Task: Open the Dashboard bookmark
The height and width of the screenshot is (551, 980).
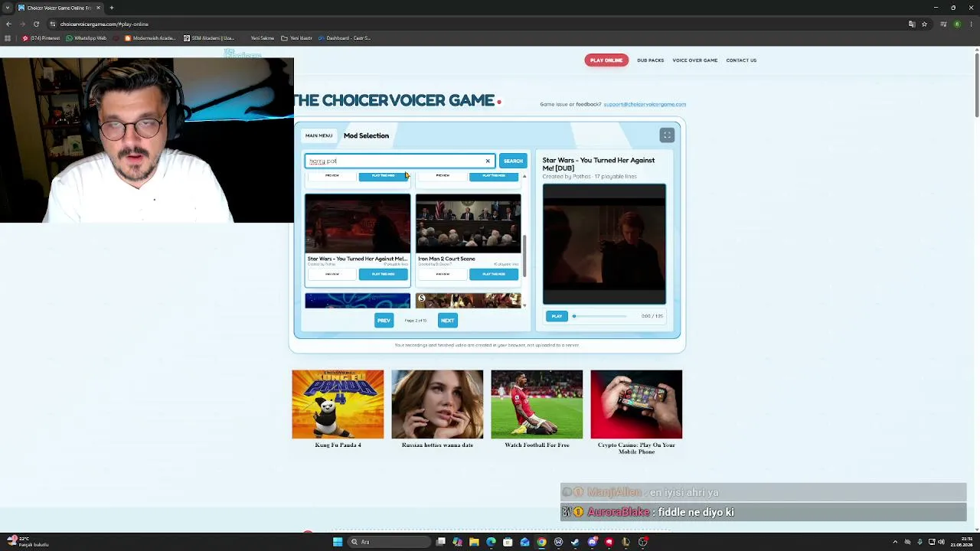Action: pos(345,38)
